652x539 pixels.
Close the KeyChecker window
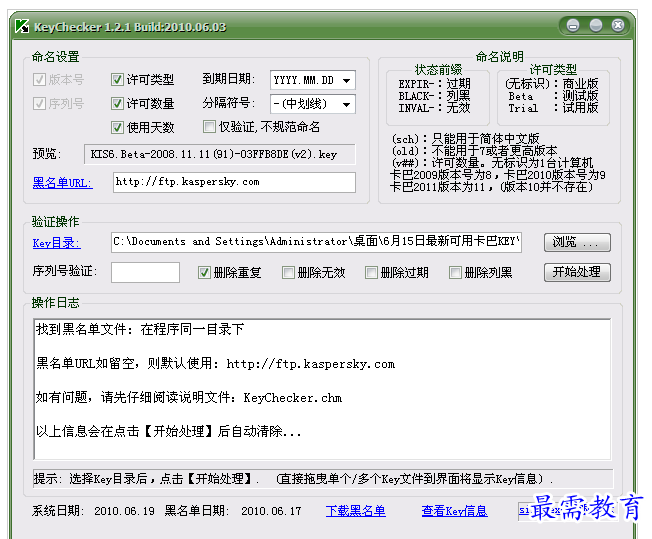click(618, 26)
